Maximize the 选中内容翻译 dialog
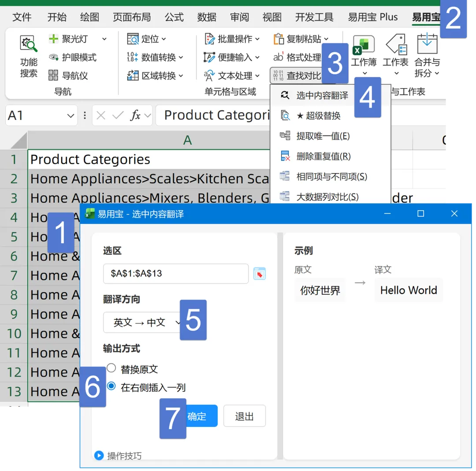Screen dimensions: 476x471 421,214
